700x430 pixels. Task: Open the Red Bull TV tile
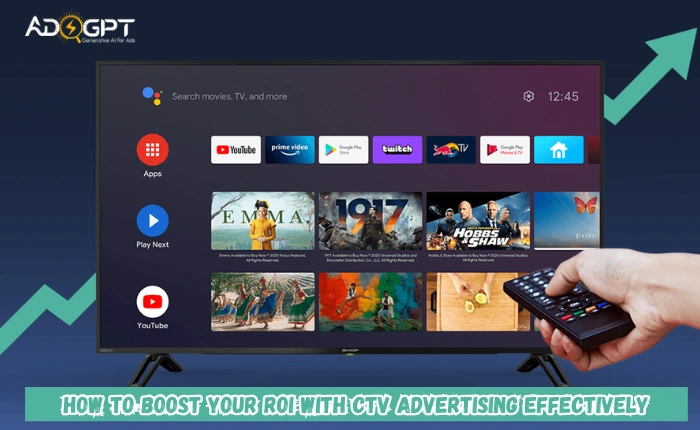click(451, 150)
